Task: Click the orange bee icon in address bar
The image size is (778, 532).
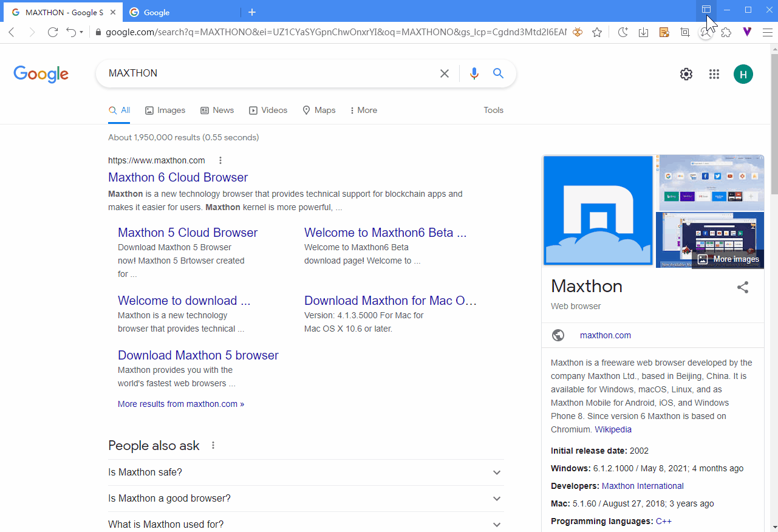Action: [578, 32]
